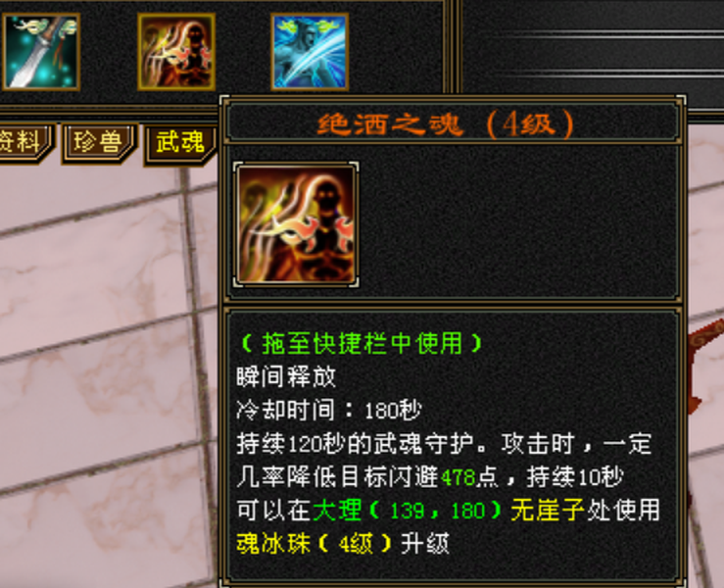Click the fiery warrior soul skill icon
The height and width of the screenshot is (588, 724).
tap(176, 52)
